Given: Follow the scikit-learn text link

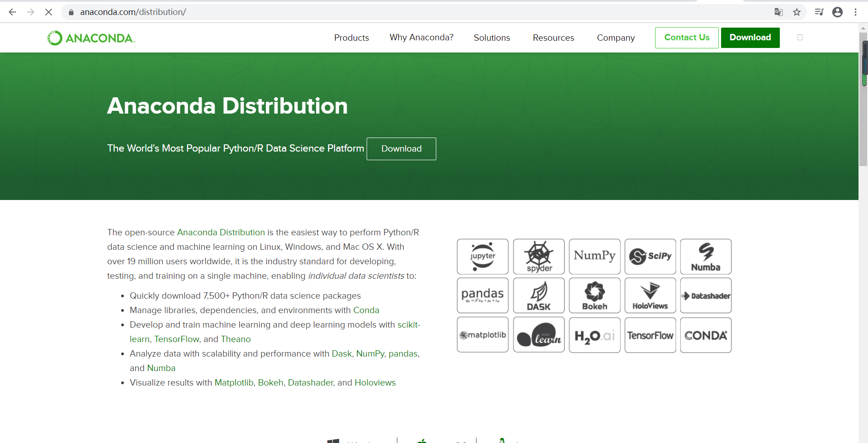Looking at the screenshot, I should (x=409, y=324).
